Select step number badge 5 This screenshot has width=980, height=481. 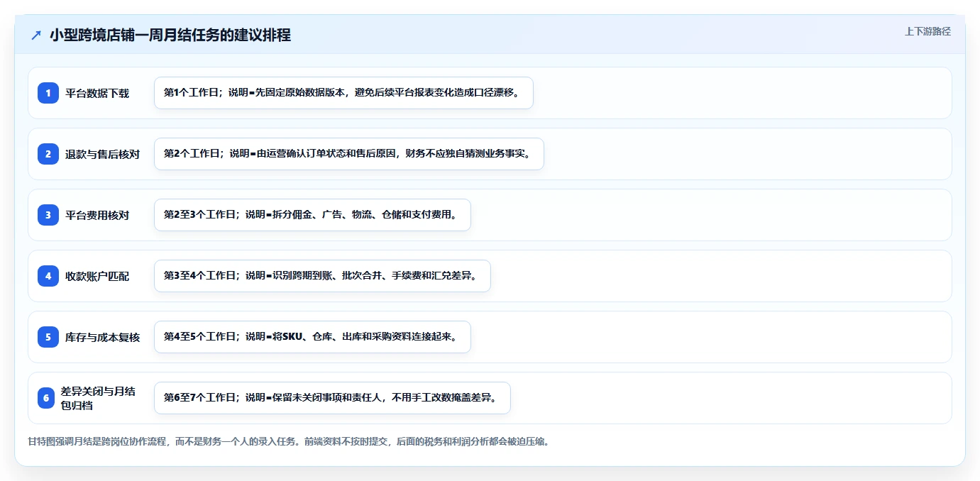point(48,337)
